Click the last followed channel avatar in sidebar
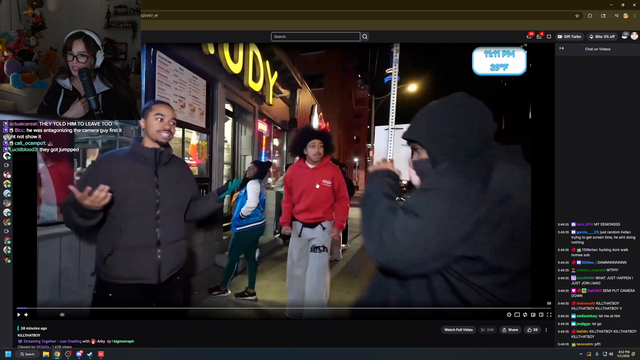 coord(7,260)
